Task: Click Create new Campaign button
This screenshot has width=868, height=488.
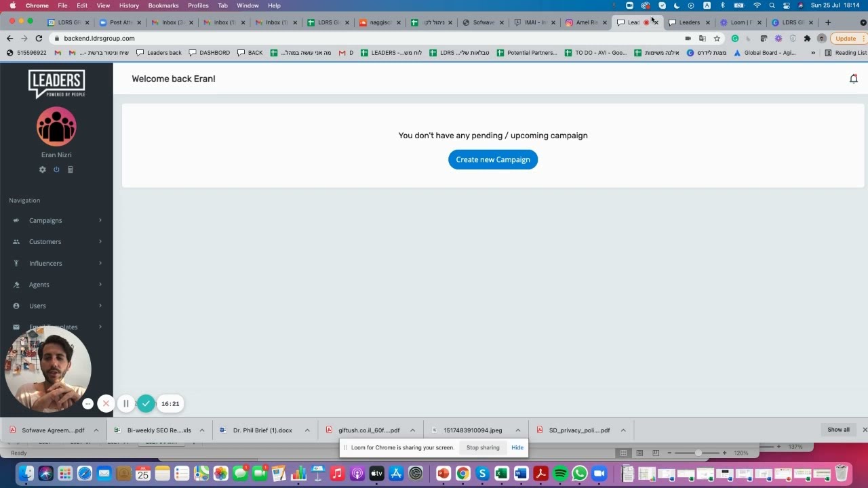Action: coord(493,159)
